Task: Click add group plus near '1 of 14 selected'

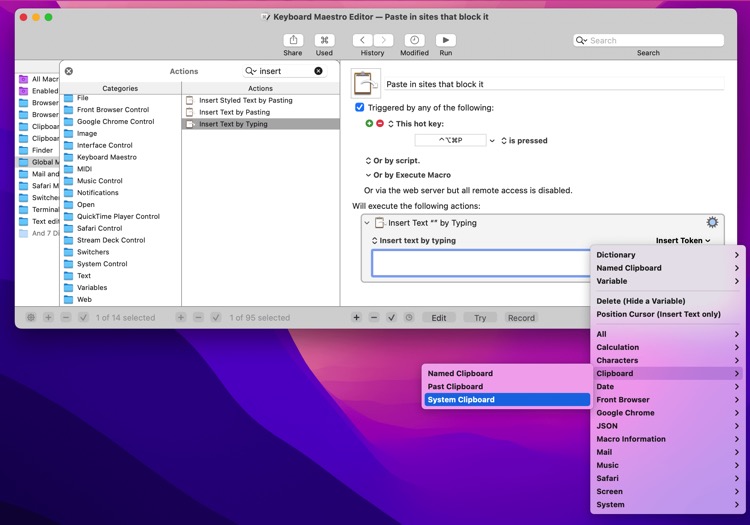Action: click(x=48, y=317)
